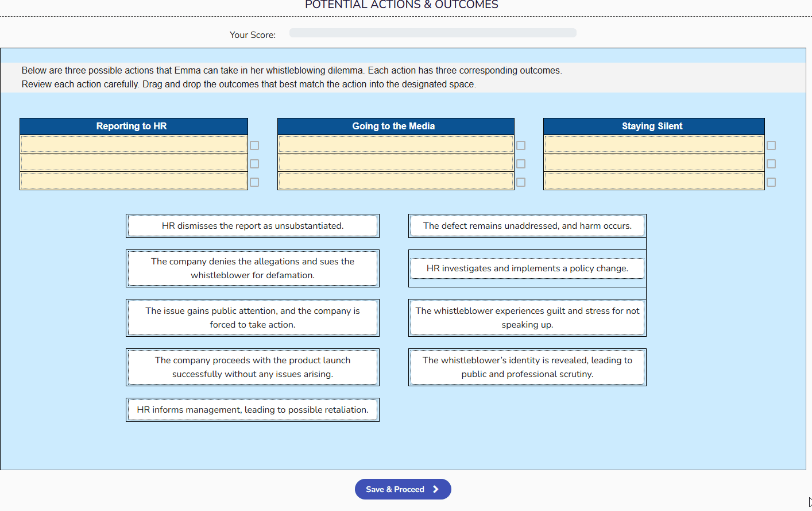Click the Reporting to HR column header
The image size is (812, 511).
tap(133, 126)
